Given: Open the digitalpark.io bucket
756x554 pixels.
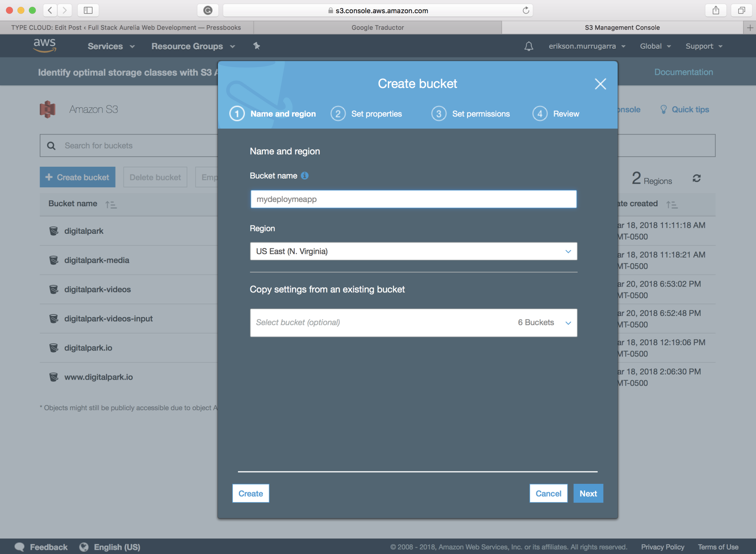Looking at the screenshot, I should coord(88,348).
